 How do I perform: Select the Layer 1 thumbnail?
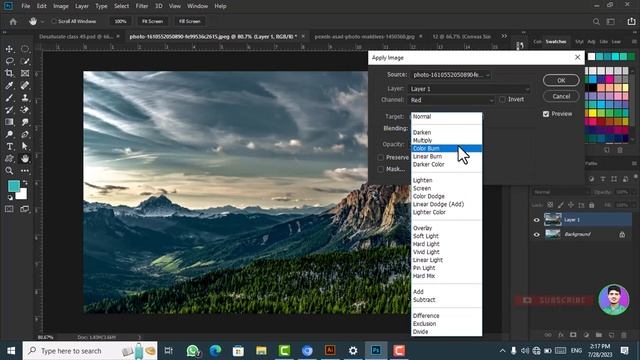[x=553, y=220]
